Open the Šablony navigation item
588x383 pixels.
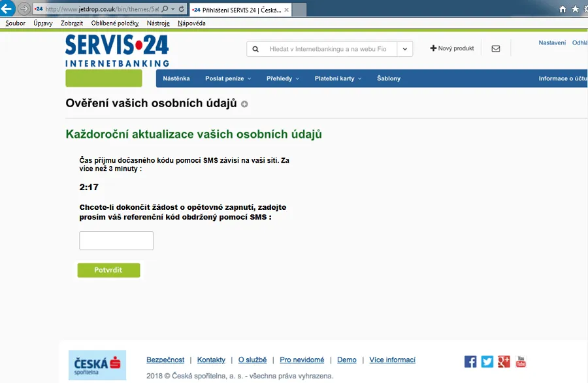coord(389,78)
